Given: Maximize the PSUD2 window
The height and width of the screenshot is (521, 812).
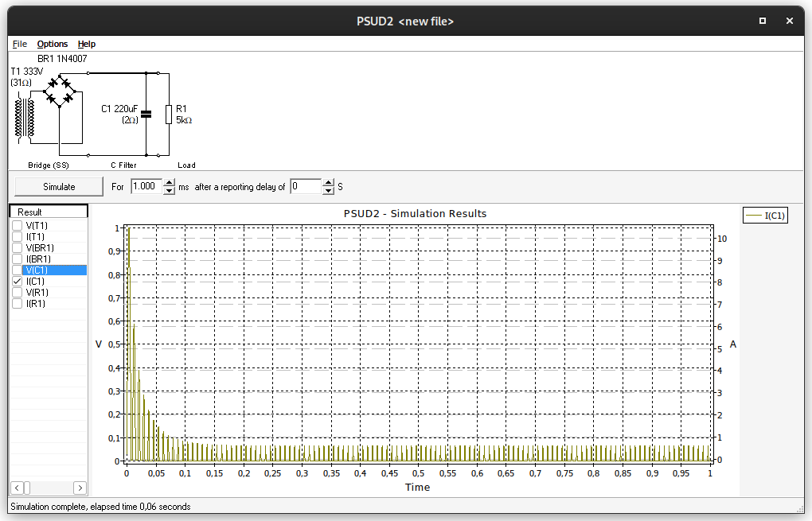Looking at the screenshot, I should click(763, 21).
